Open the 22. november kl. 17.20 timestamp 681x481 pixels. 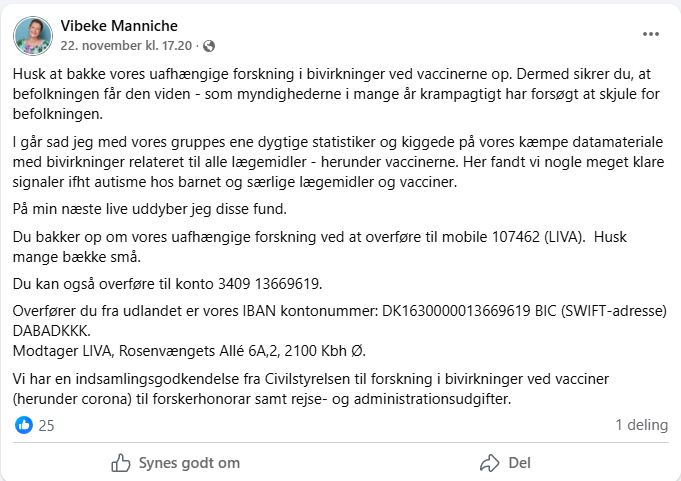coord(126,46)
